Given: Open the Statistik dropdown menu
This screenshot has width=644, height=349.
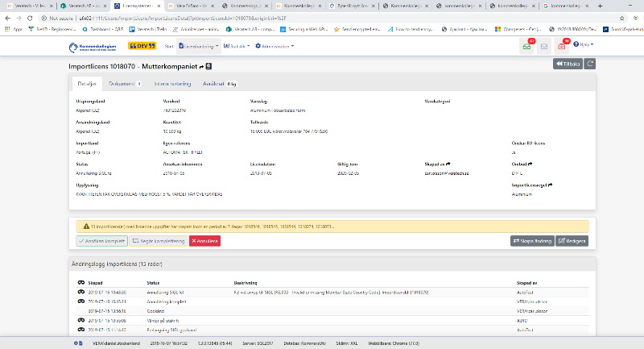Looking at the screenshot, I should click(238, 46).
